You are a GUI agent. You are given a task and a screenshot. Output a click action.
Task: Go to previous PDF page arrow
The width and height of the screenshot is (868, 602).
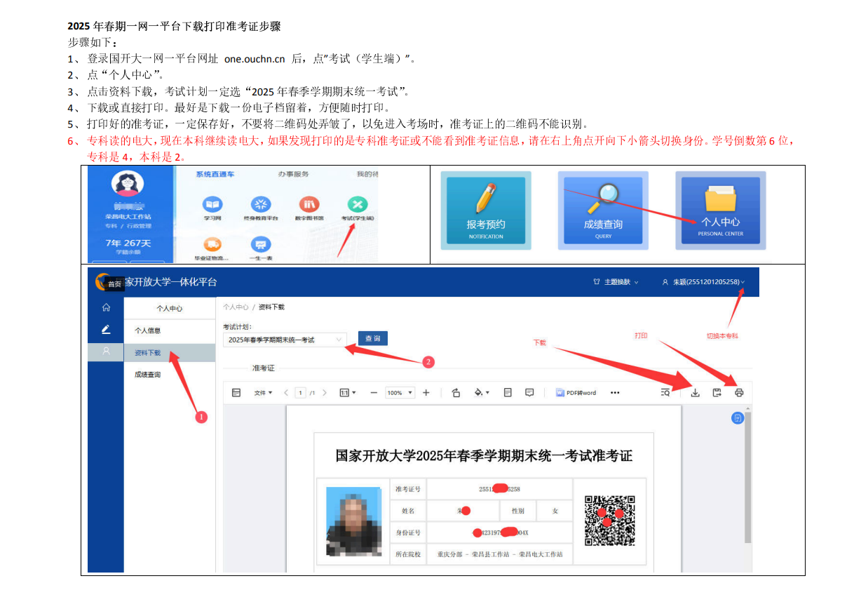(x=286, y=393)
